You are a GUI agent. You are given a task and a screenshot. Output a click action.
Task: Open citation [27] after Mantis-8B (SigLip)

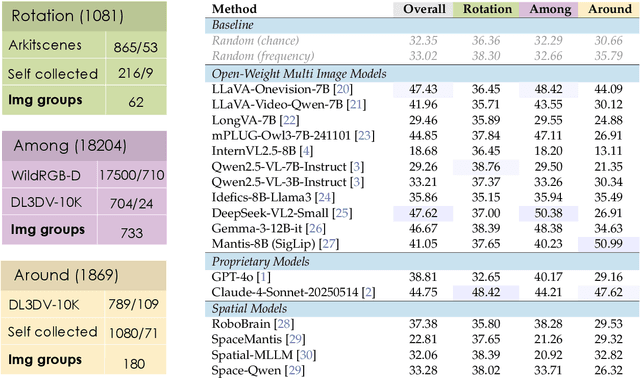(329, 244)
